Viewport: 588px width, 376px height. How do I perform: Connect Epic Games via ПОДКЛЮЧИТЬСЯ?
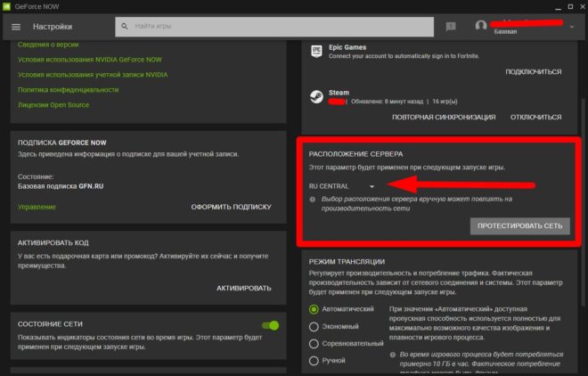click(x=534, y=71)
